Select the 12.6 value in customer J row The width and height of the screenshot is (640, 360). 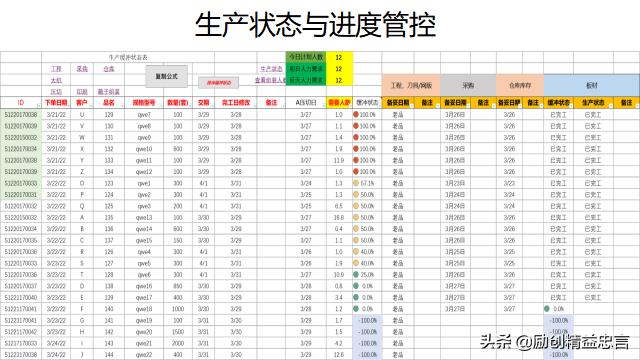click(x=339, y=355)
